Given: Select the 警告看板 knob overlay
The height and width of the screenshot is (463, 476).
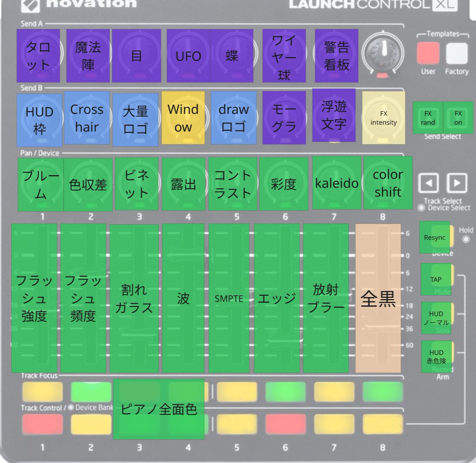Looking at the screenshot, I should click(x=336, y=56).
